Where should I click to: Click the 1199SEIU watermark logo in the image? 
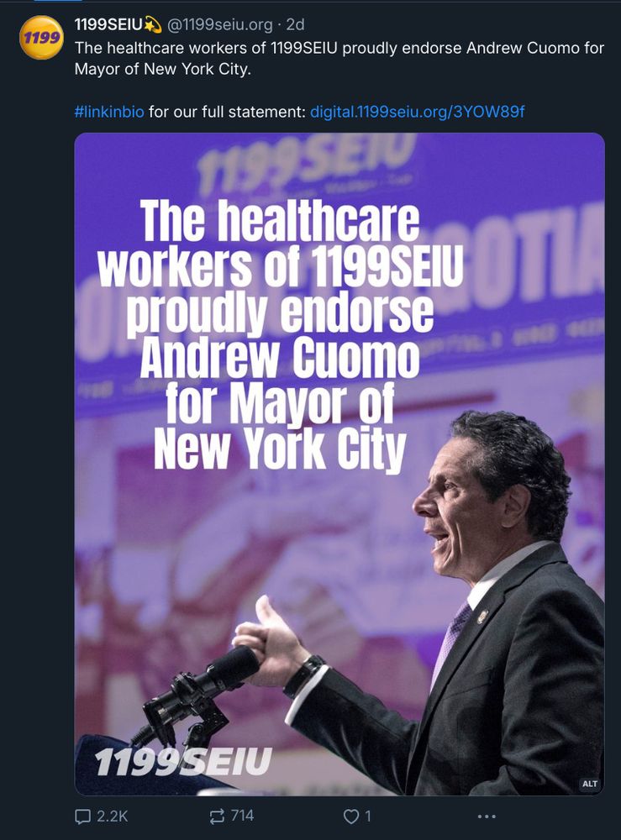click(x=183, y=762)
